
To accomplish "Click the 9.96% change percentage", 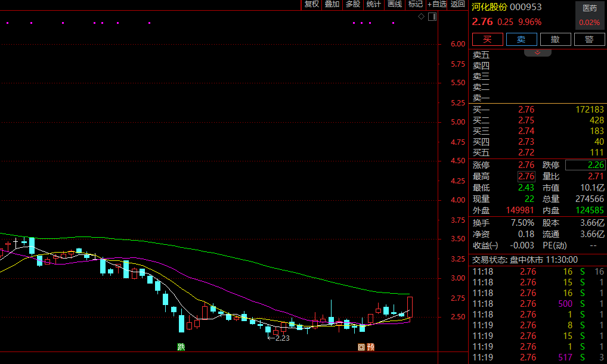I will [x=529, y=22].
